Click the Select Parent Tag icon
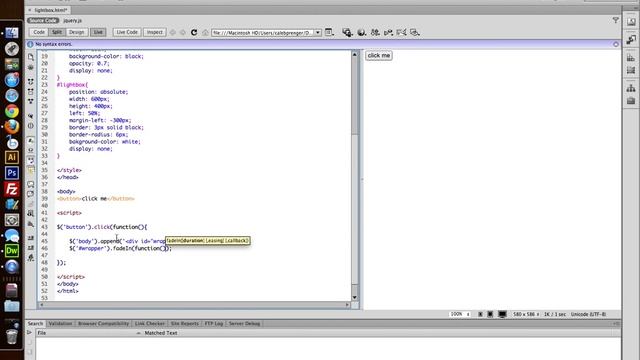Viewport: 640px width, 360px height. click(31, 116)
